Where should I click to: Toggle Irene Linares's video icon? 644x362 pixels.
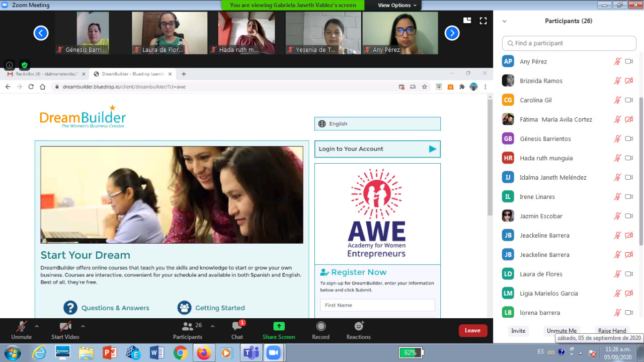point(629,197)
